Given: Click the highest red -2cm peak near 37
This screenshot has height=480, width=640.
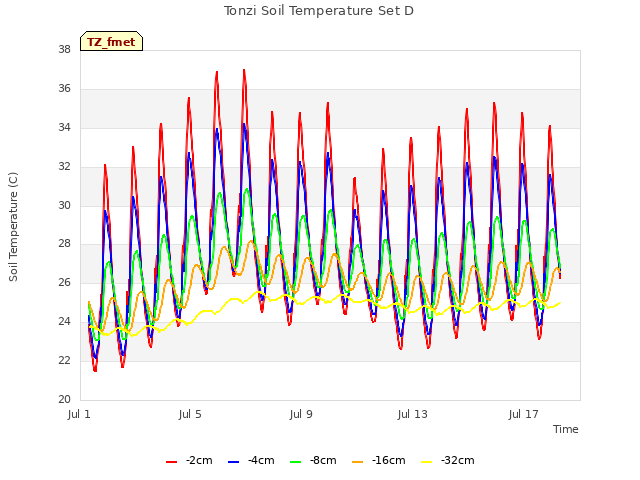Looking at the screenshot, I should (244, 71).
